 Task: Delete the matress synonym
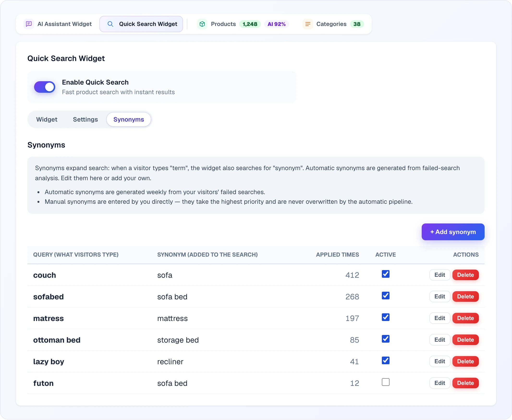465,318
